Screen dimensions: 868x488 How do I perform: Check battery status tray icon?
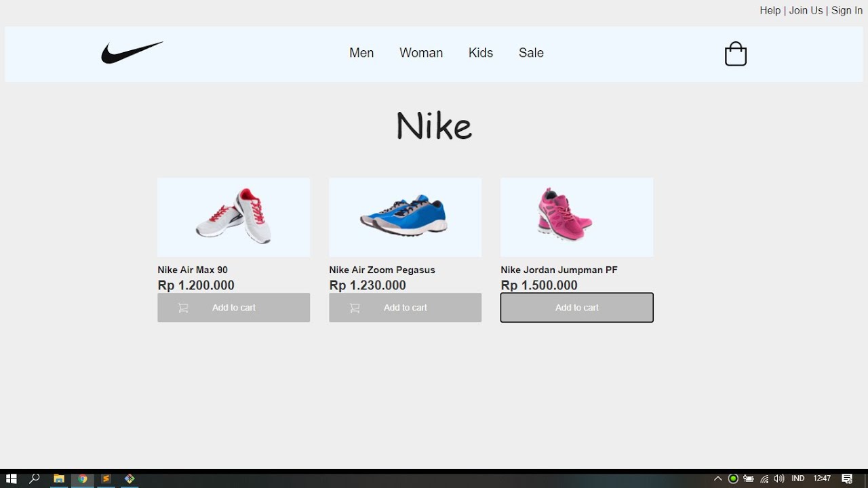click(x=749, y=479)
